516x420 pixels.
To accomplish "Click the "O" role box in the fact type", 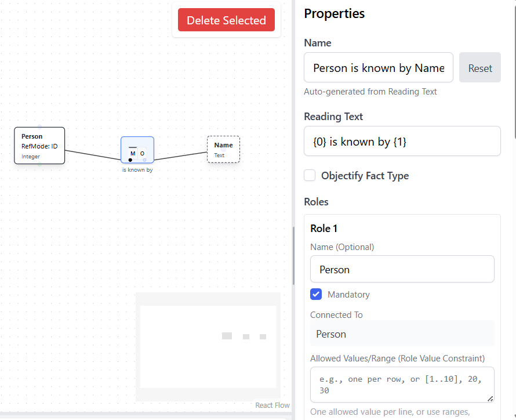I will pos(142,153).
